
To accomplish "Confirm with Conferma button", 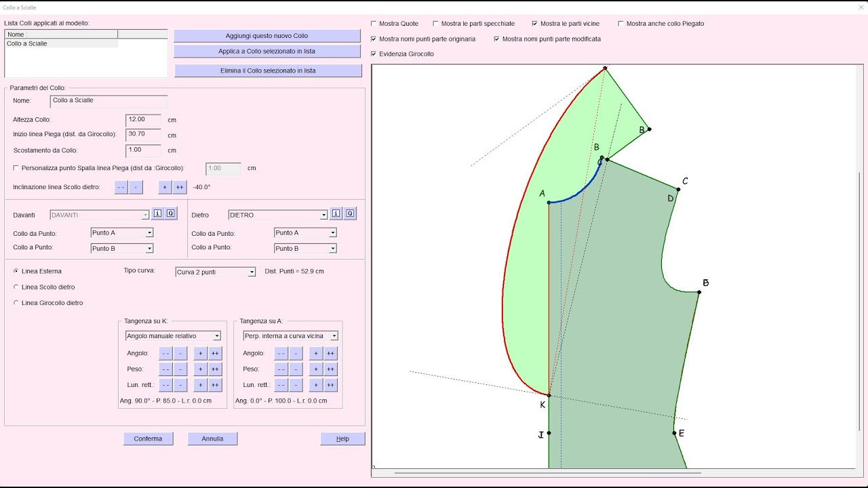I will point(148,439).
